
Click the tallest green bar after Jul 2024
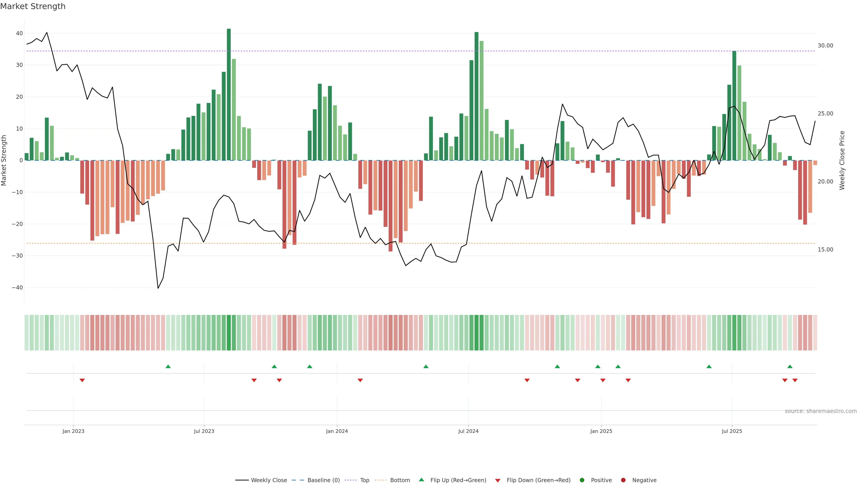pos(476,96)
